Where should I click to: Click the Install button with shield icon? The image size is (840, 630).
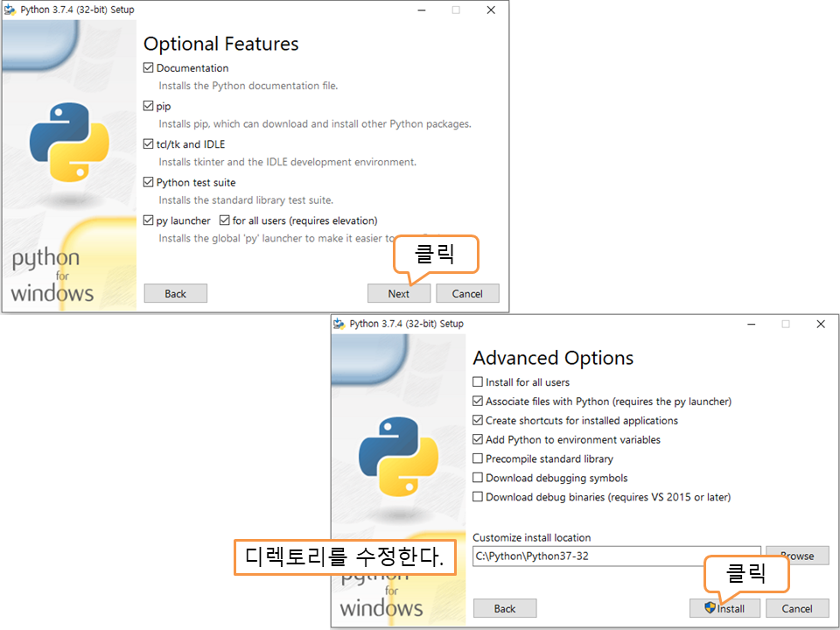pyautogui.click(x=724, y=609)
